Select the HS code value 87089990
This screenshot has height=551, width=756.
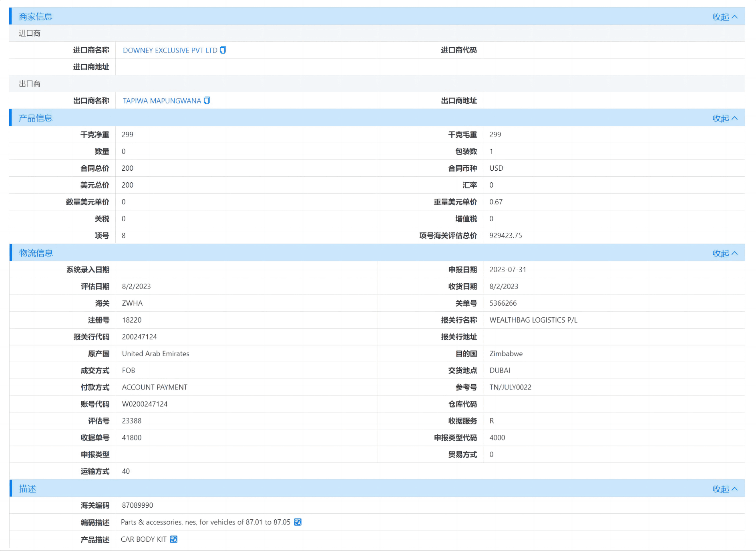(137, 505)
